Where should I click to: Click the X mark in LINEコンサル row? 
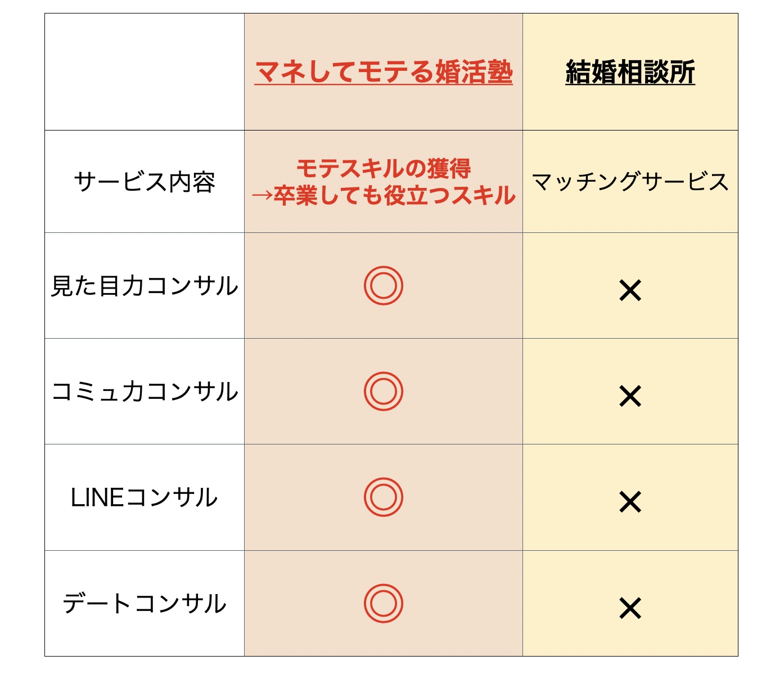click(630, 502)
